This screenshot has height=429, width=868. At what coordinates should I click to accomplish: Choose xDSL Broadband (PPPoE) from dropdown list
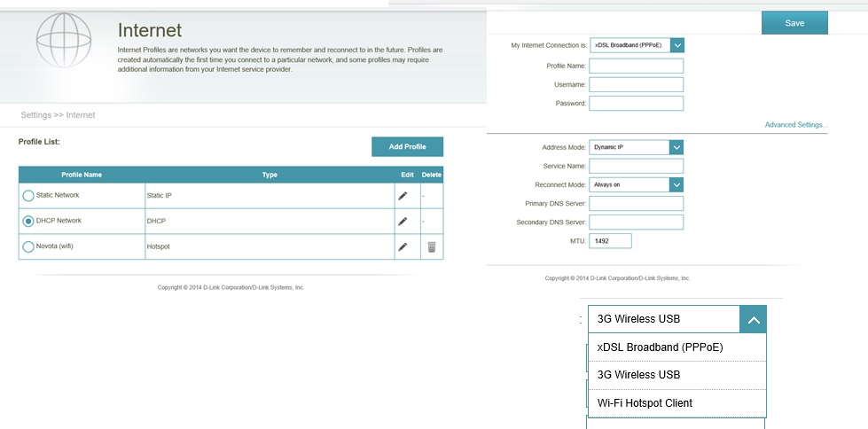tap(677, 347)
